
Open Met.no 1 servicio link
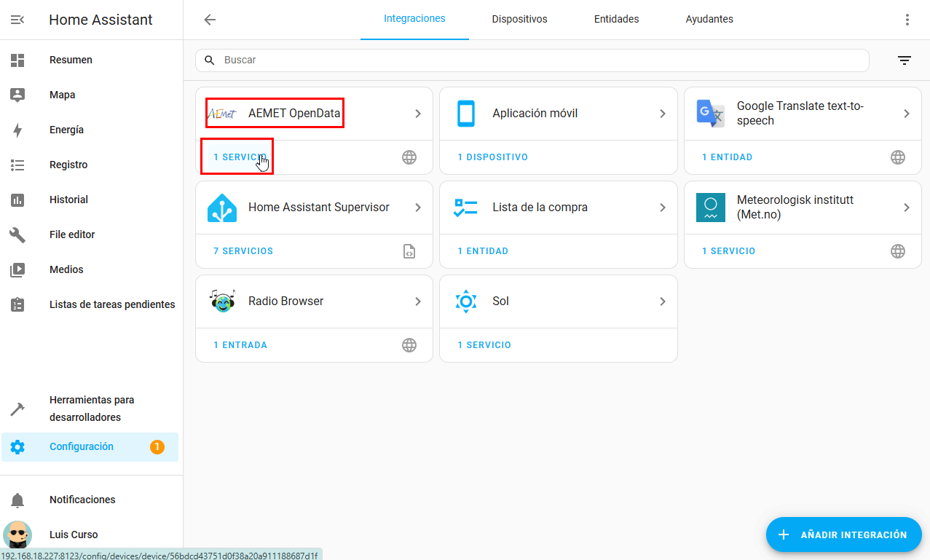(728, 251)
